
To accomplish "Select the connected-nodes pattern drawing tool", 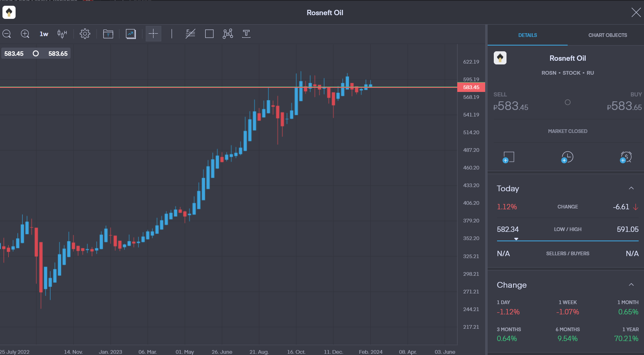I will point(228,34).
